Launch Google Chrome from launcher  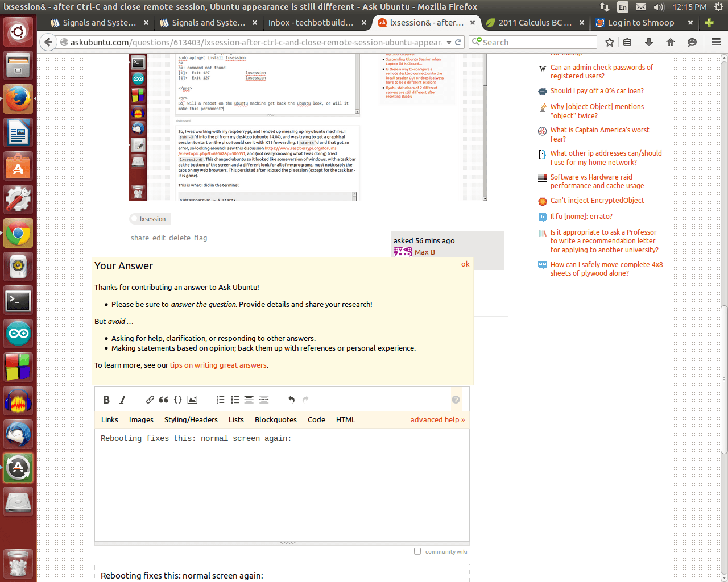tap(18, 233)
